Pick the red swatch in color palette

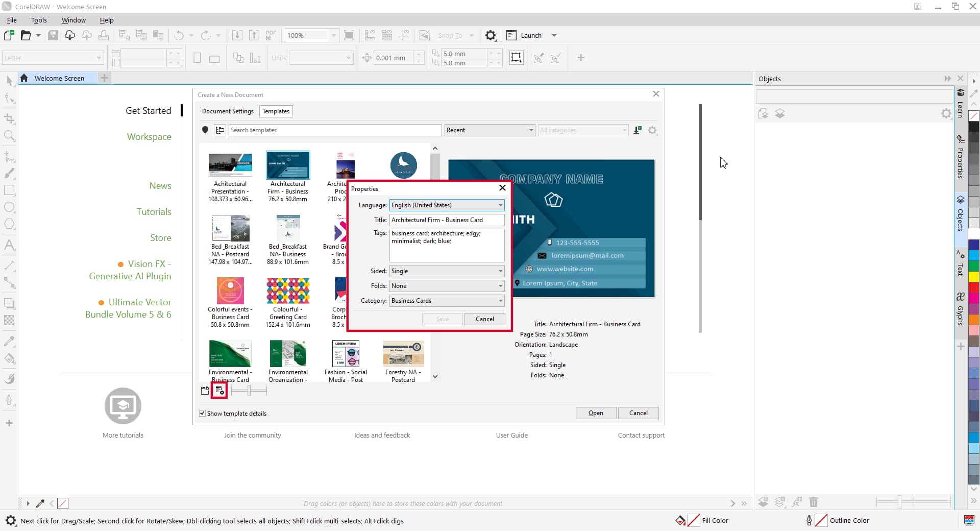(974, 286)
